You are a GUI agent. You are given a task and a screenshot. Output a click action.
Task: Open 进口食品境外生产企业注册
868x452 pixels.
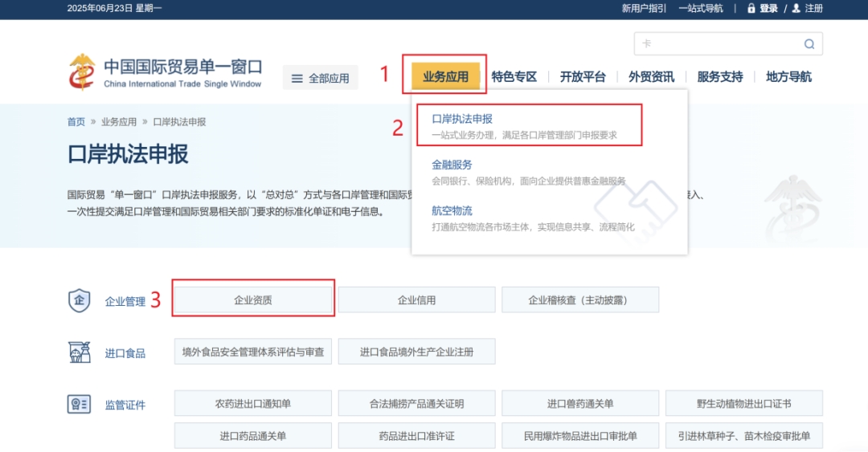(x=417, y=352)
